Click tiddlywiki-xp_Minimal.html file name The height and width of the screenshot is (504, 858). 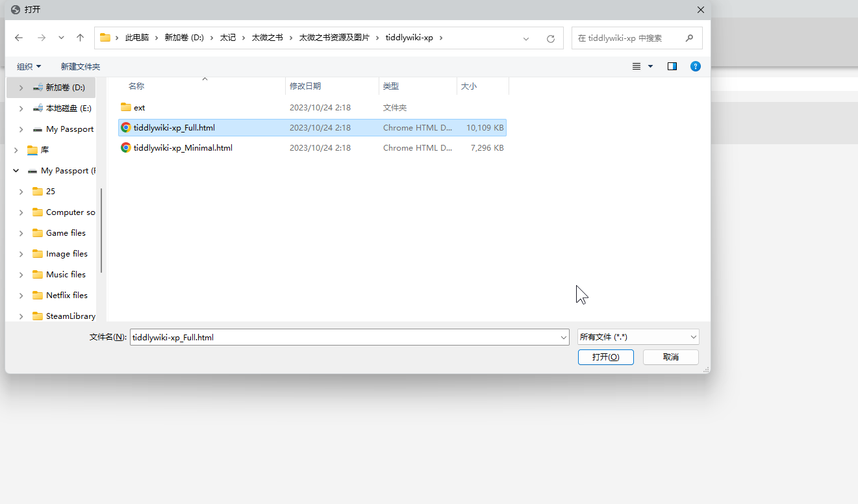tap(183, 148)
